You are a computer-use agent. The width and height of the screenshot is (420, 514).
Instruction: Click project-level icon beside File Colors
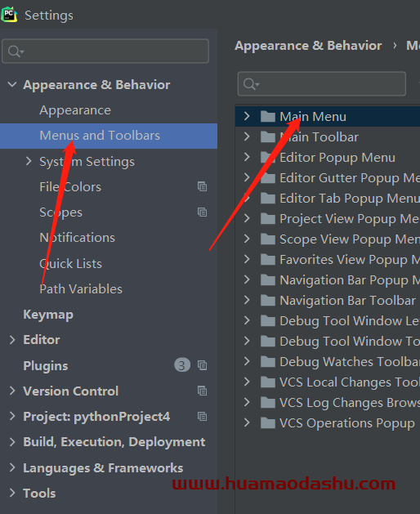(x=202, y=186)
